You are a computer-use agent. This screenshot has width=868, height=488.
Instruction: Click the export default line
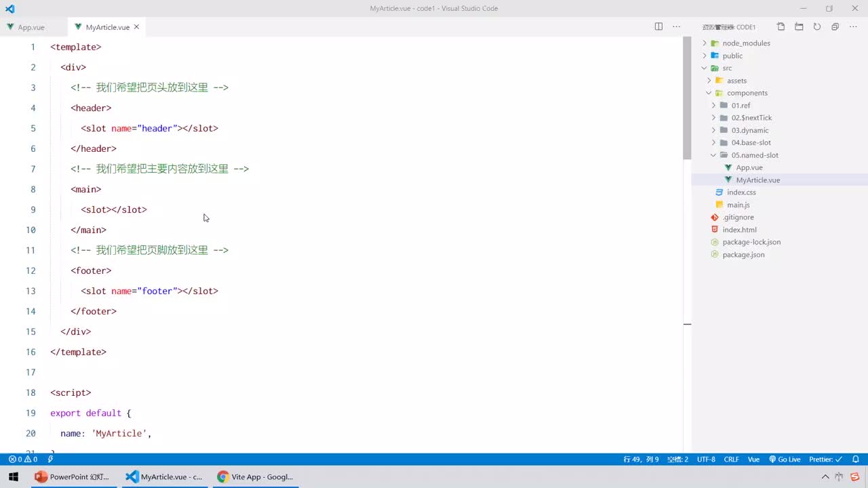click(91, 413)
